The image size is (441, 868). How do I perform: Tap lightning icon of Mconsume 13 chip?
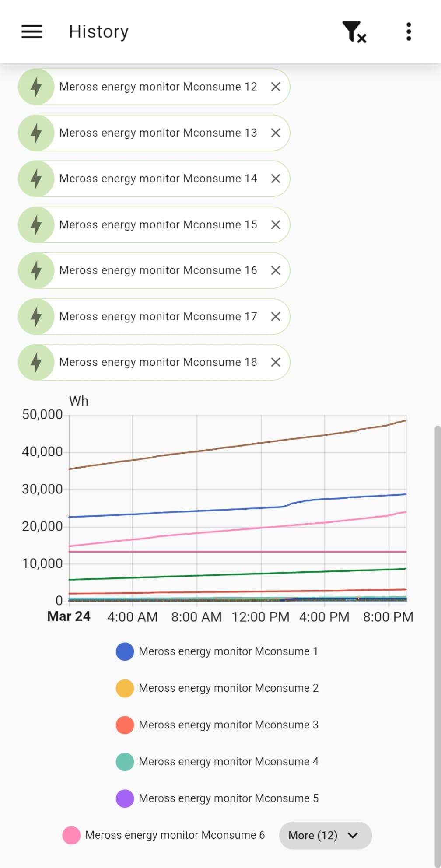(x=36, y=133)
